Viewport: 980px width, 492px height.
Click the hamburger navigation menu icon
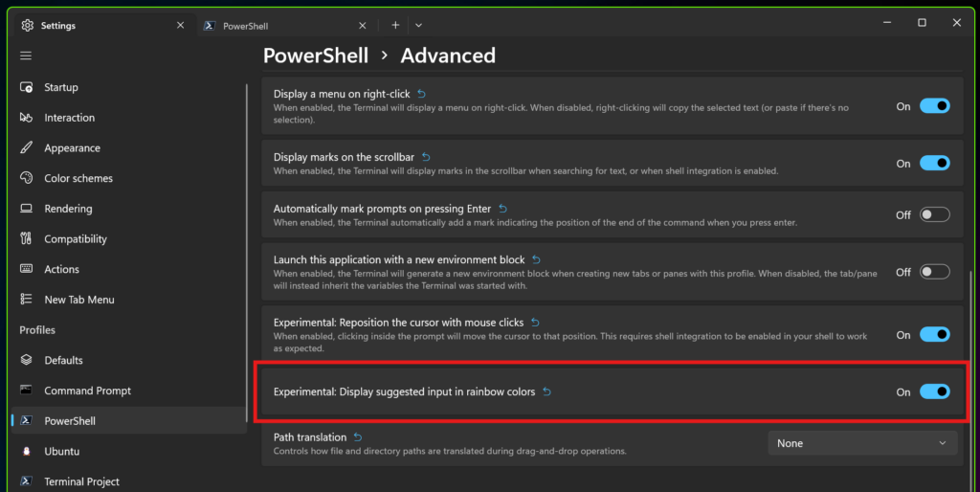(26, 56)
